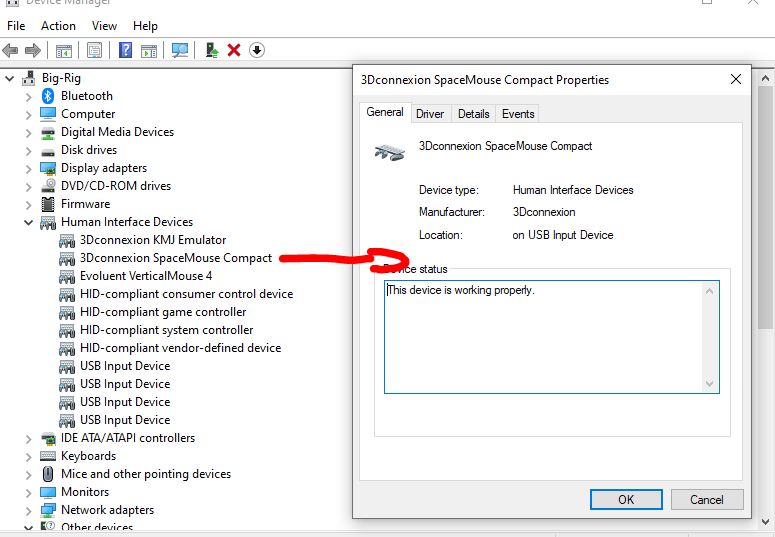Click the red X Uninstall device icon
The width and height of the screenshot is (775, 537).
click(234, 50)
